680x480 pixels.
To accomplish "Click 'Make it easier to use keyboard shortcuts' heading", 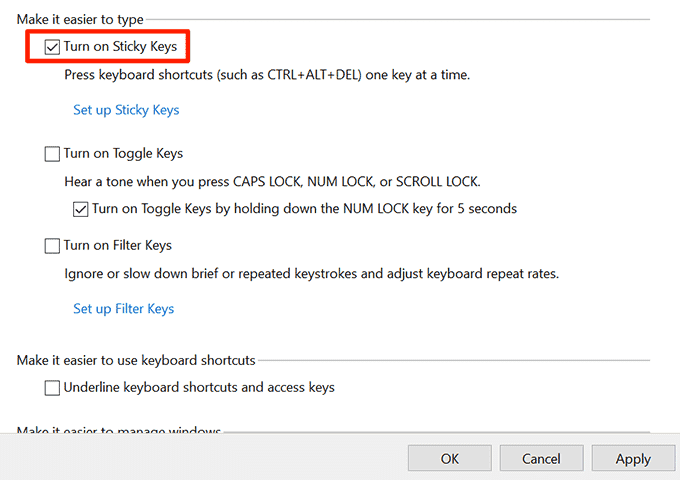I will (x=136, y=360).
